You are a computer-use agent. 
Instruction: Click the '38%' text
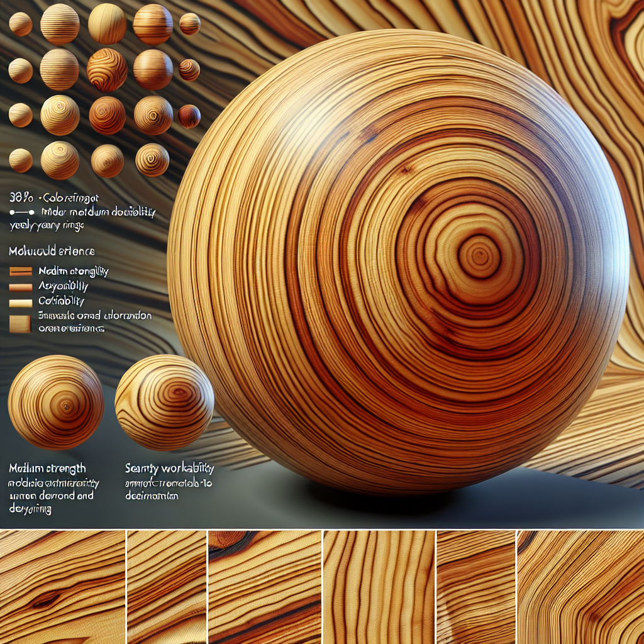(21, 198)
